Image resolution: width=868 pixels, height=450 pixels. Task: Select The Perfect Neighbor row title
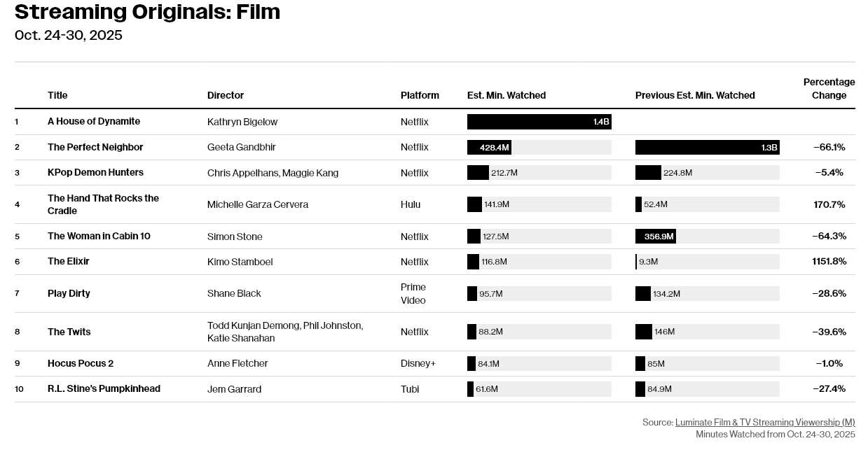[x=95, y=147]
